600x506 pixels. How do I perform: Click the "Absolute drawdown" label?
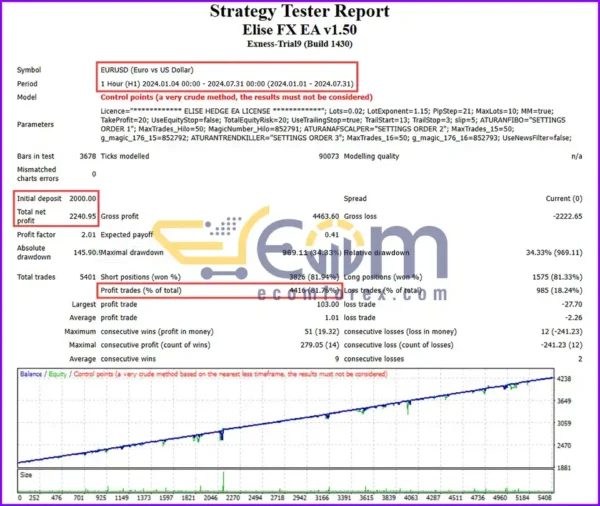pyautogui.click(x=34, y=253)
